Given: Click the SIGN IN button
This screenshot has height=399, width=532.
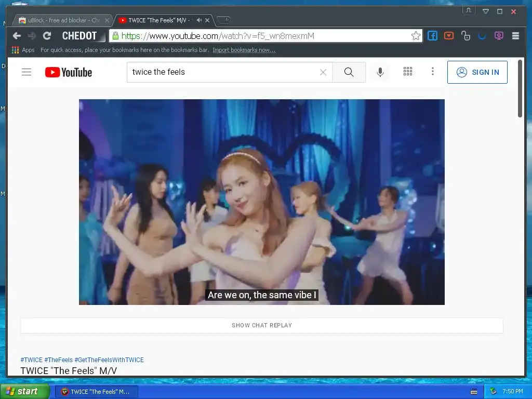Looking at the screenshot, I should [x=477, y=72].
